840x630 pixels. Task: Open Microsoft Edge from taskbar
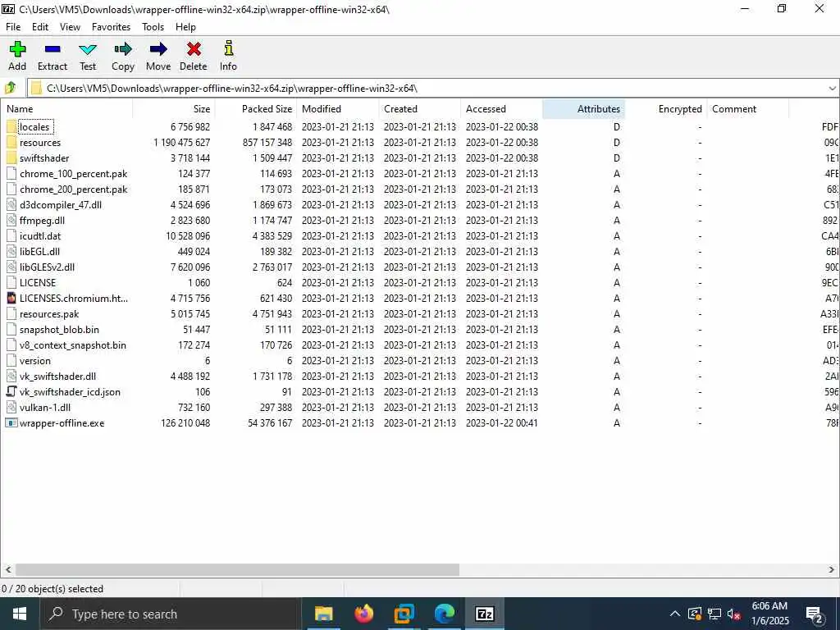444,614
